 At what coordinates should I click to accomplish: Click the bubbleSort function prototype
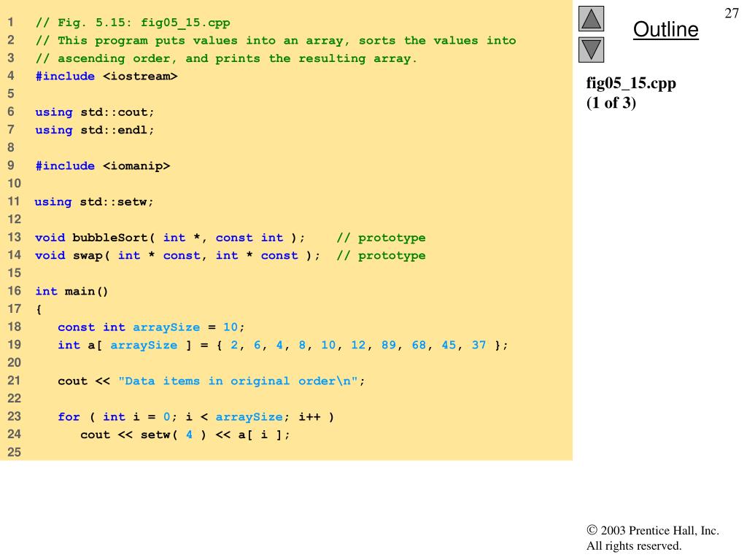[169, 238]
